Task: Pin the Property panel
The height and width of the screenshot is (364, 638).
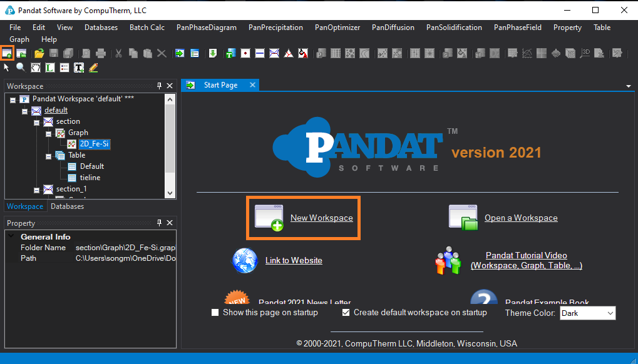Action: [160, 223]
